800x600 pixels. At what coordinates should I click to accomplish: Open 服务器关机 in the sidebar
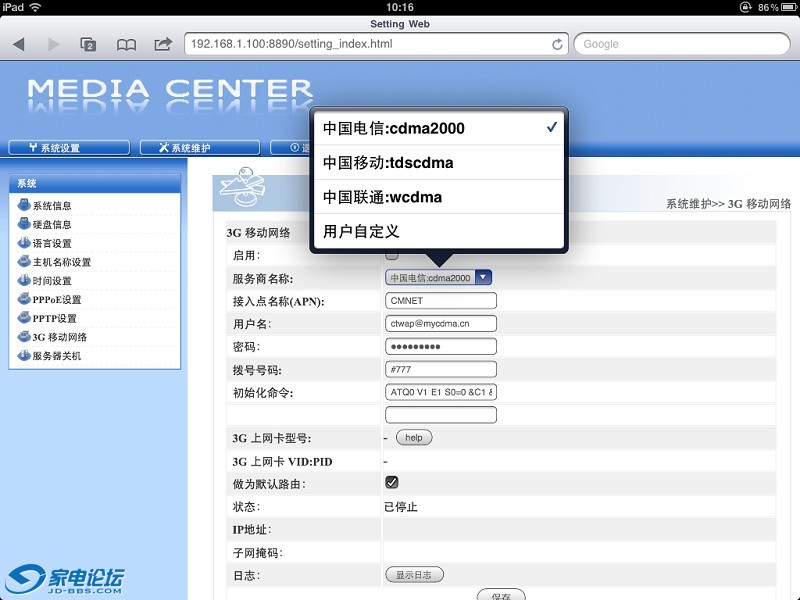57,356
